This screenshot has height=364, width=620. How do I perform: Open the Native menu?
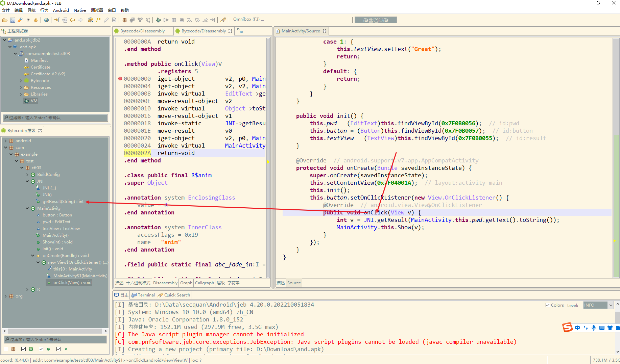click(80, 10)
